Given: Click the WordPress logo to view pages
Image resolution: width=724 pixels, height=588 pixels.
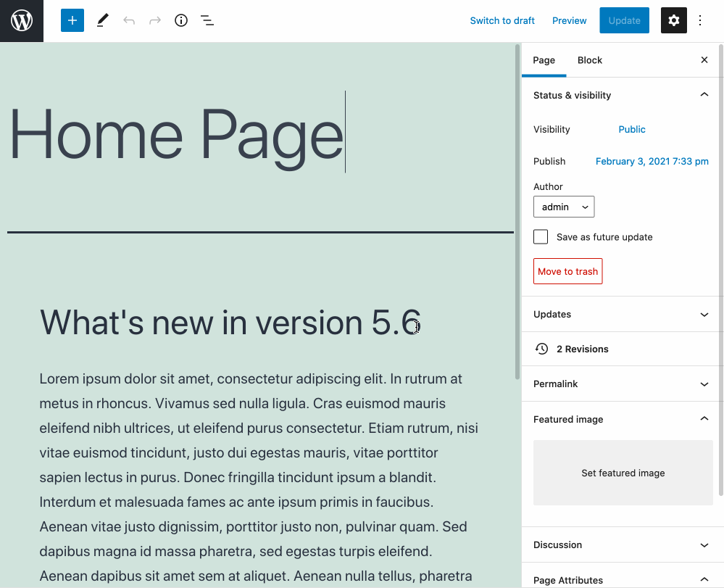Looking at the screenshot, I should 22,21.
